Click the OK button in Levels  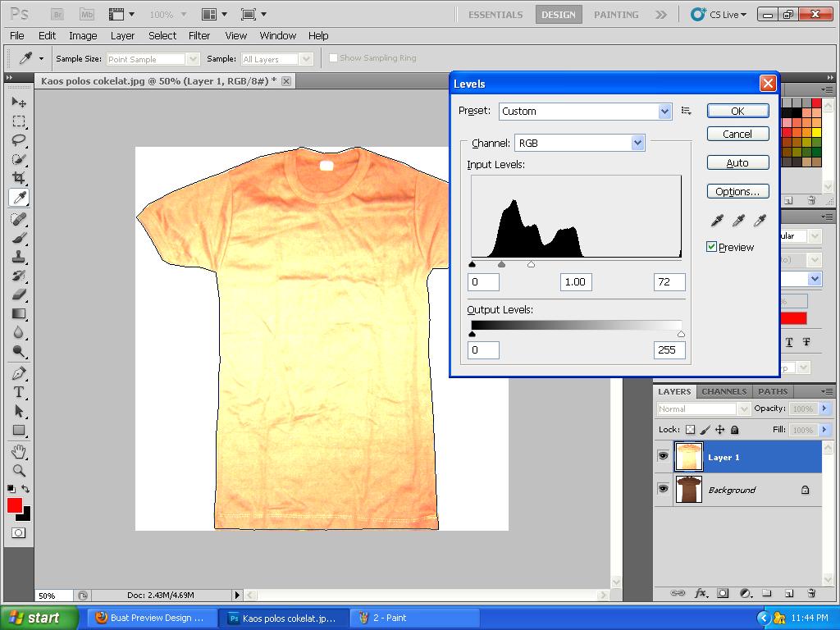(737, 111)
